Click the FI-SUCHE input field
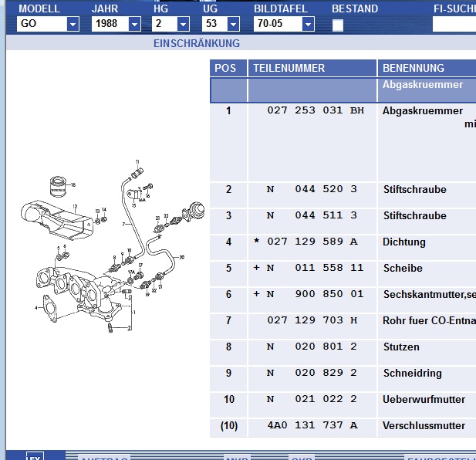This screenshot has height=460, width=476. (454, 24)
